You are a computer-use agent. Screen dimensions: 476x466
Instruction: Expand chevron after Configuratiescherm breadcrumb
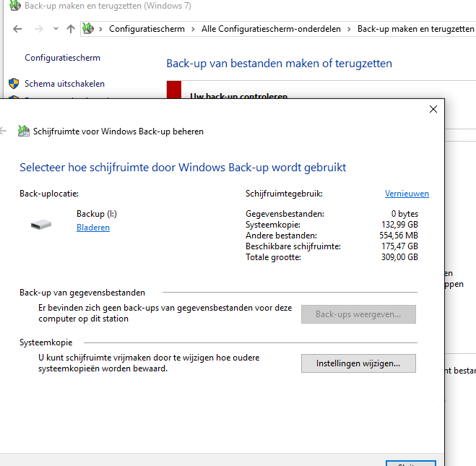click(193, 29)
